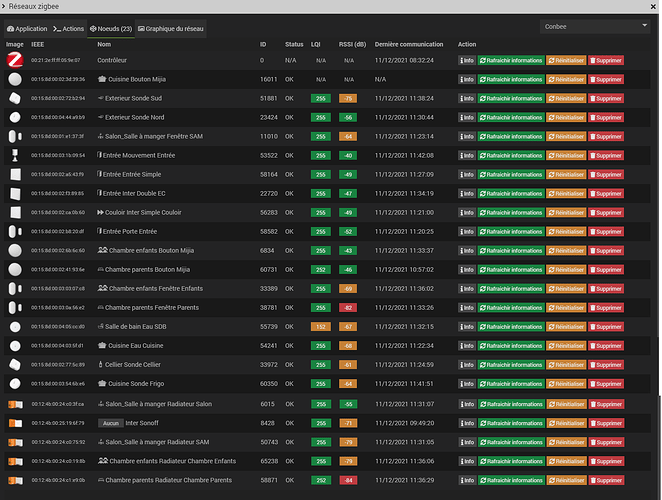Viewport: 662px width, 500px height.
Task: Supprimer the Exterieur Sonde Nord node
Action: point(606,117)
